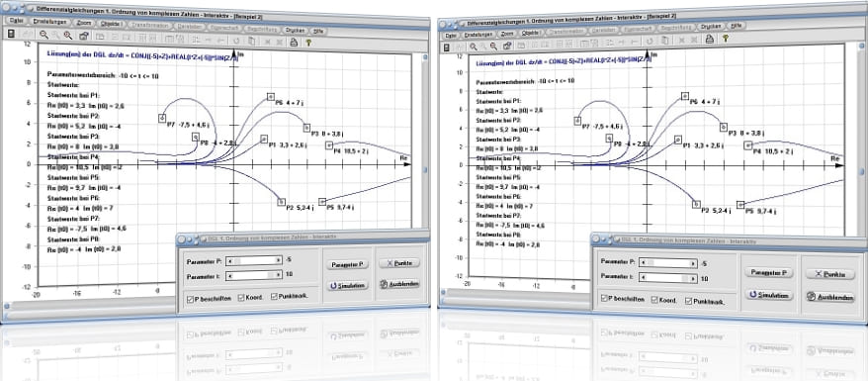Select point marker P6 in left plot
This screenshot has width=868, height=381.
(x=271, y=97)
